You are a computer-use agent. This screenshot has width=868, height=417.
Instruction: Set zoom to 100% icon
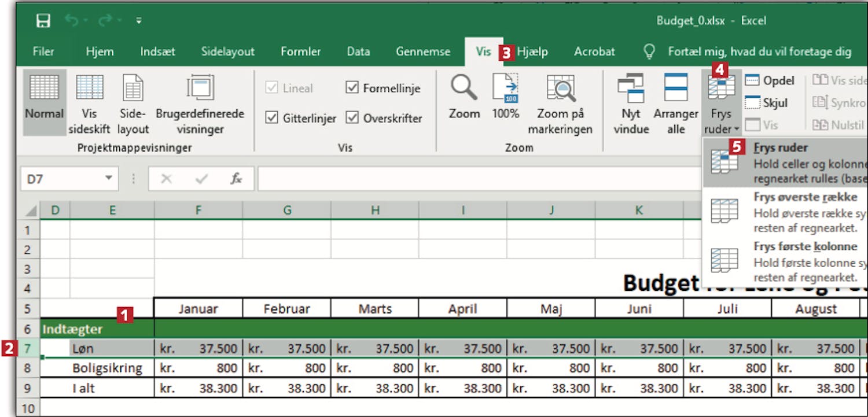click(505, 88)
